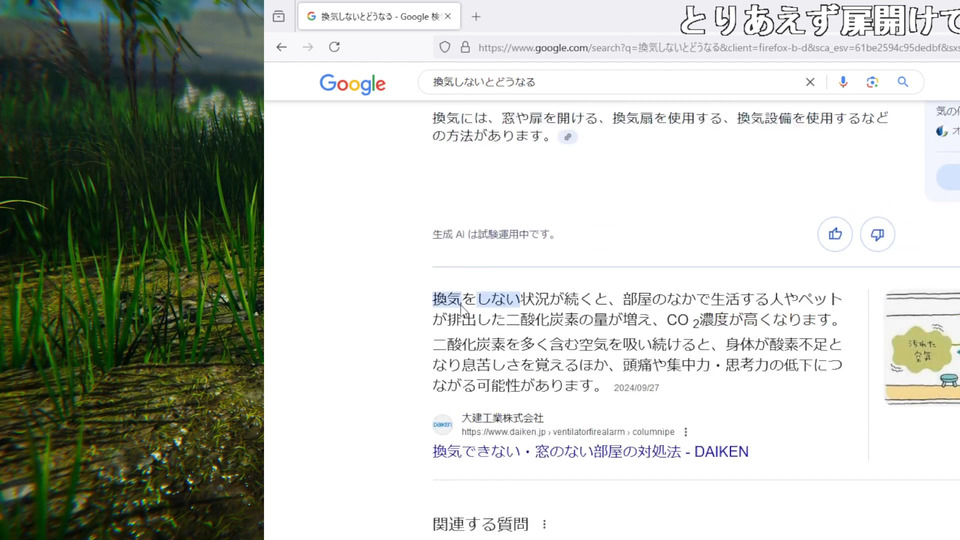
Task: Click the site security padlock icon
Action: point(465,47)
